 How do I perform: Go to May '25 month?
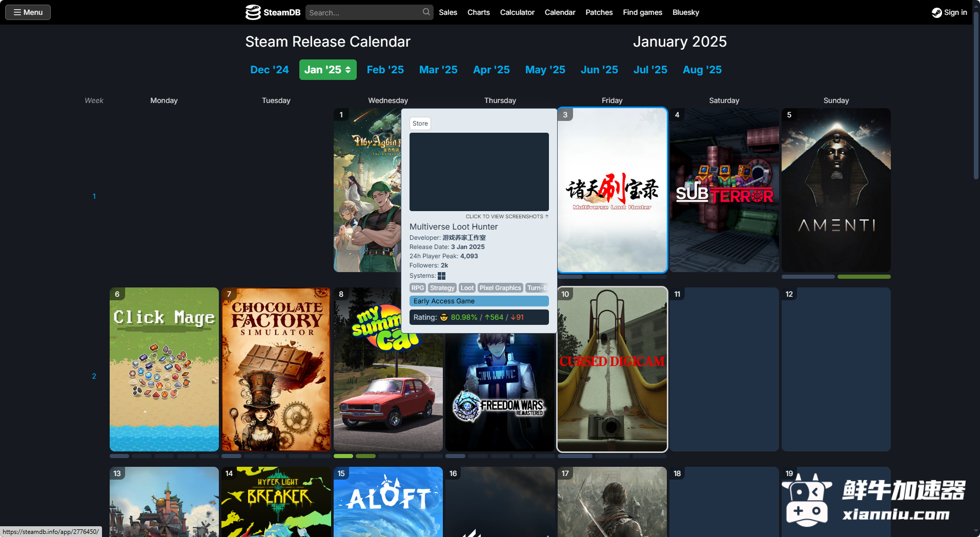[545, 70]
